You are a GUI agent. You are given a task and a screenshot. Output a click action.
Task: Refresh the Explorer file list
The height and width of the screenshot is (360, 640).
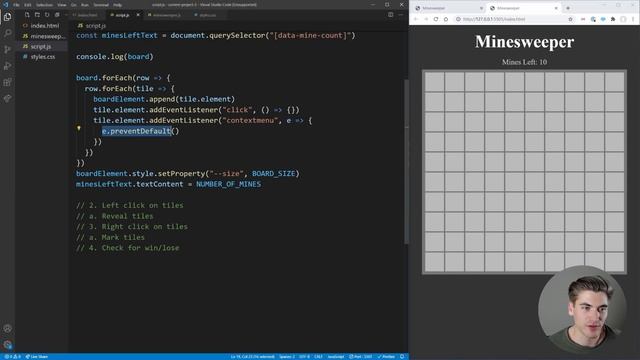point(47,15)
